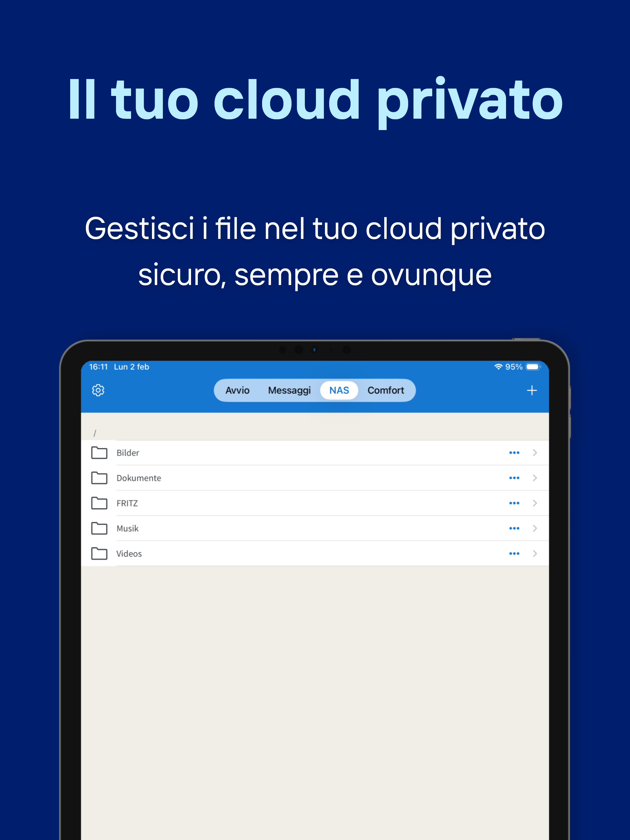Expand the Videos folder via its chevron
This screenshot has width=630, height=840.
point(535,553)
